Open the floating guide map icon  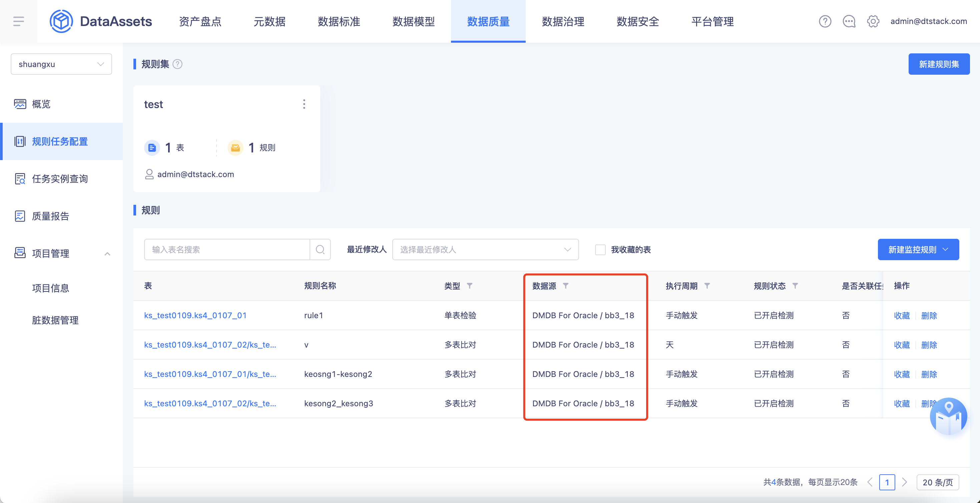click(948, 416)
